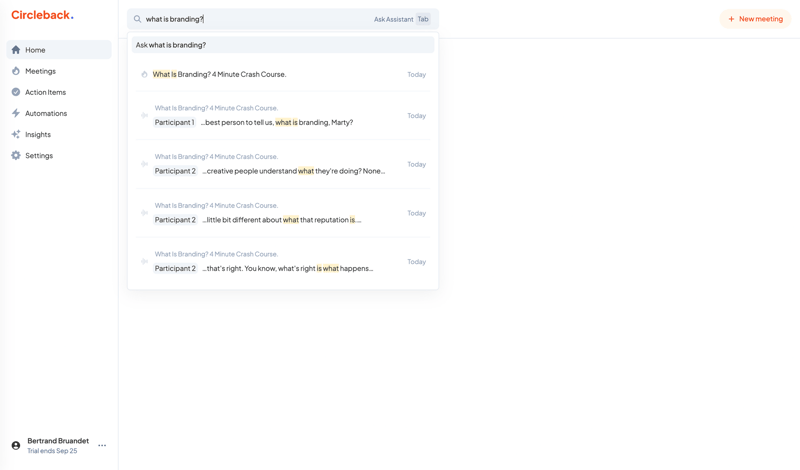This screenshot has height=470, width=800.
Task: Click the search magnifier icon
Action: [x=137, y=19]
